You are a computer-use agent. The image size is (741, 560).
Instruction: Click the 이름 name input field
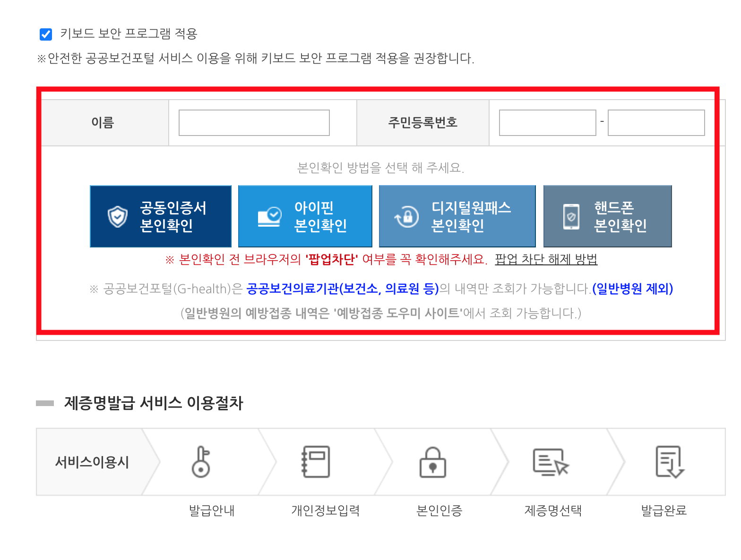254,123
